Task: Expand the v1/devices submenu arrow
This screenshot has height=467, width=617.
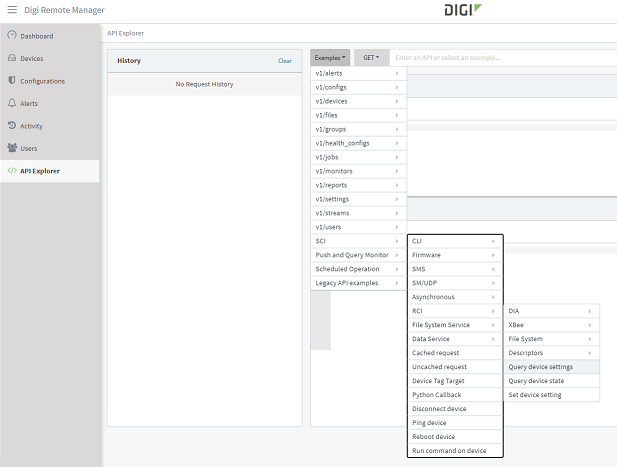Action: (397, 102)
